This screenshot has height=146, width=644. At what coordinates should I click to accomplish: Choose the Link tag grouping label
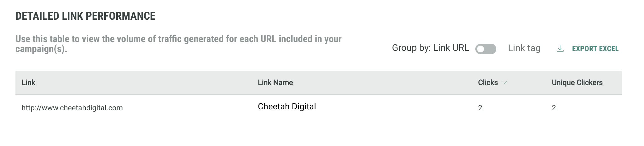click(x=524, y=48)
